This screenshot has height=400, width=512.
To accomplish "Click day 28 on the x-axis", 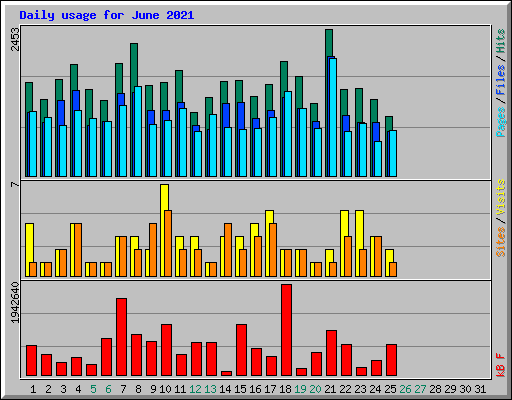I will click(435, 389).
